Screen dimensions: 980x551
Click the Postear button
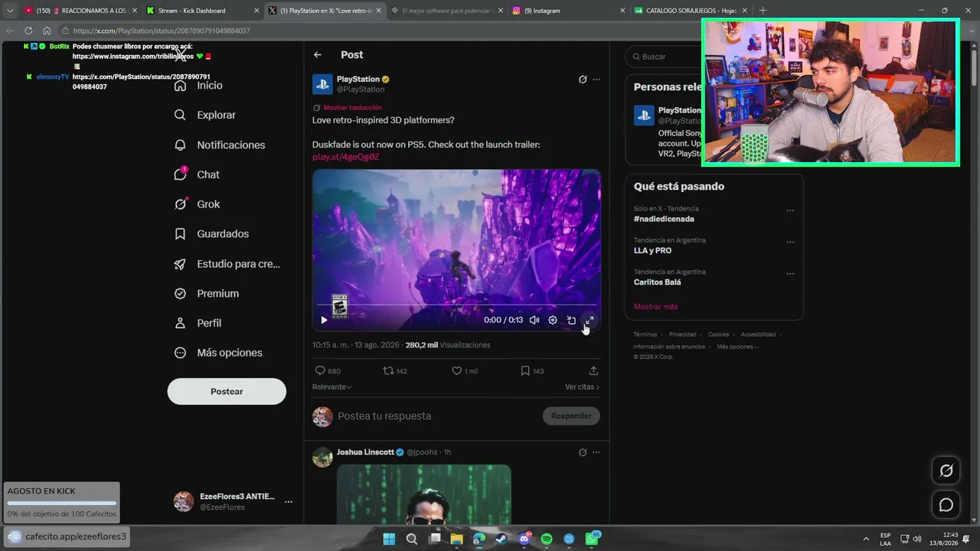click(227, 391)
